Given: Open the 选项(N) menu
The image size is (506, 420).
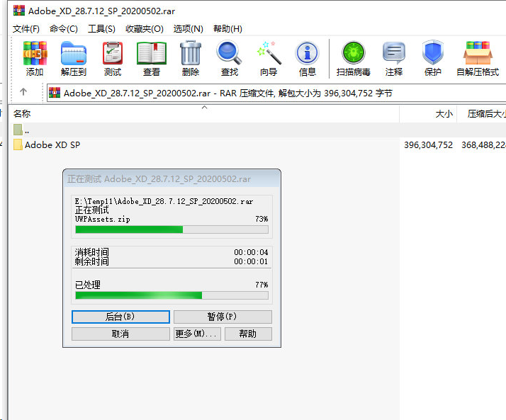Looking at the screenshot, I should pyautogui.click(x=188, y=29).
